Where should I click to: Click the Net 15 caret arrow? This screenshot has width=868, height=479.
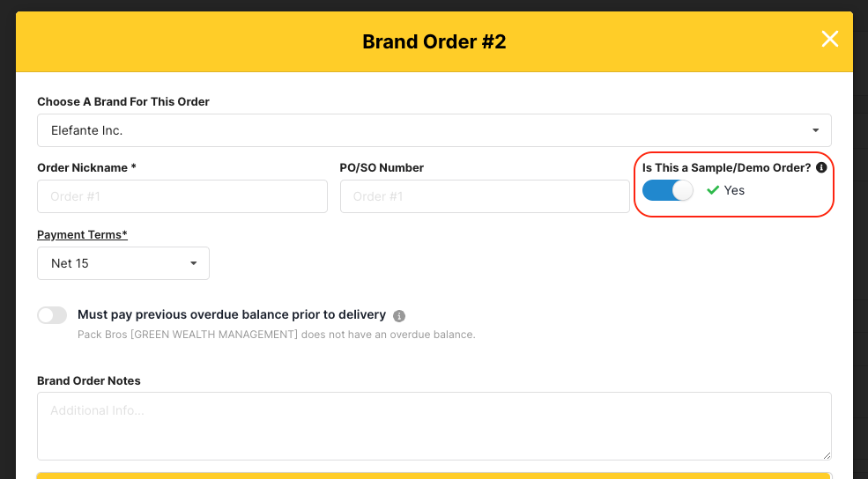[x=193, y=263]
